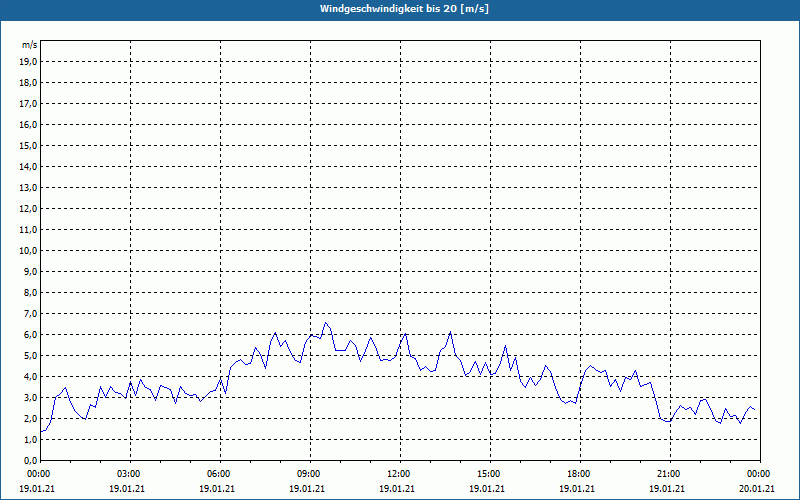Select the 18,0 y-axis label

pyautogui.click(x=28, y=83)
